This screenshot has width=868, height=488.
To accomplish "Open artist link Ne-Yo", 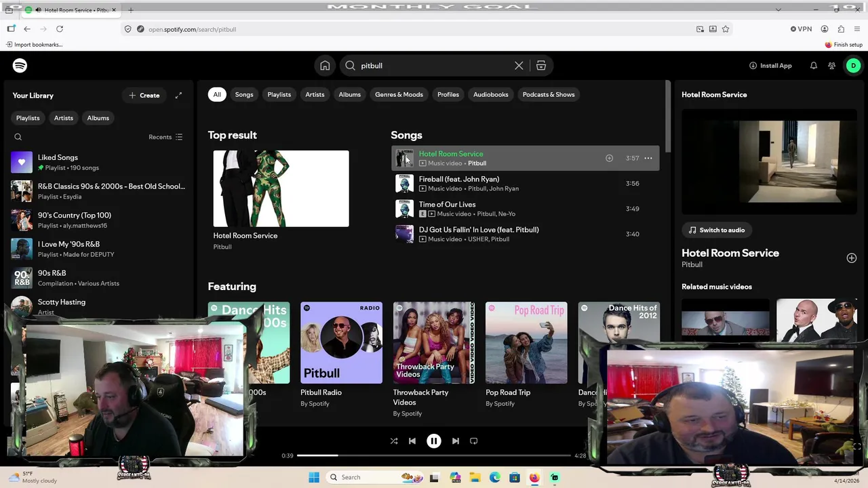I will pos(507,214).
